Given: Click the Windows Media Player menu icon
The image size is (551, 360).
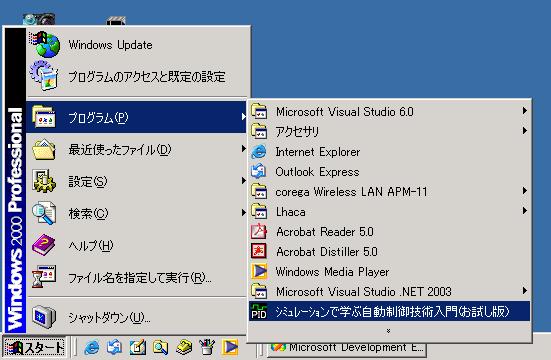Looking at the screenshot, I should tap(259, 271).
